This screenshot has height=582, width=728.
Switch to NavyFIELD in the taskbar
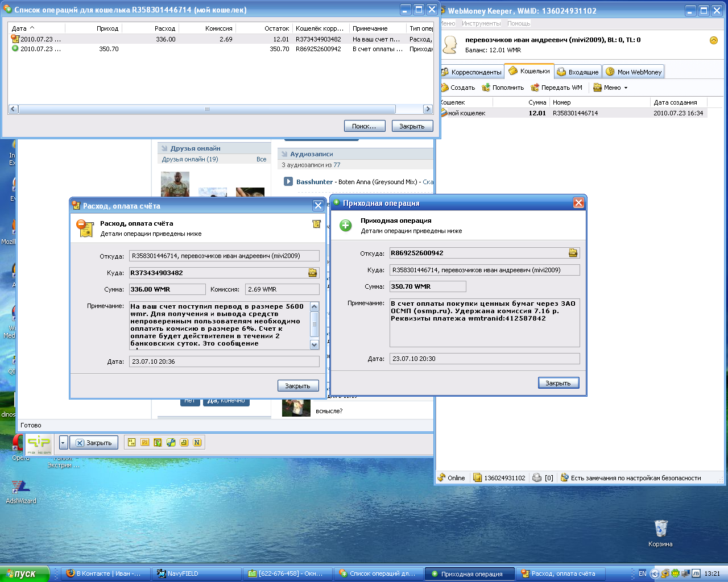pyautogui.click(x=196, y=573)
